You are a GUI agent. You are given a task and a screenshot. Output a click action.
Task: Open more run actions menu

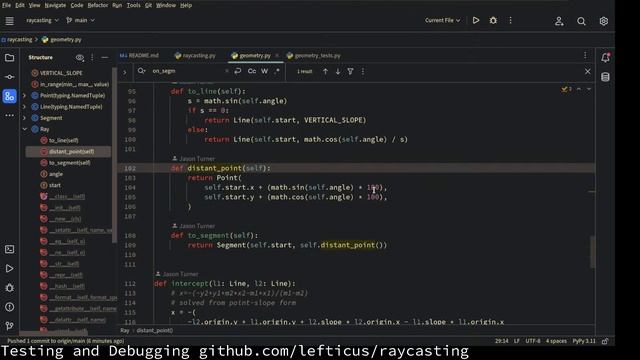[x=510, y=20]
